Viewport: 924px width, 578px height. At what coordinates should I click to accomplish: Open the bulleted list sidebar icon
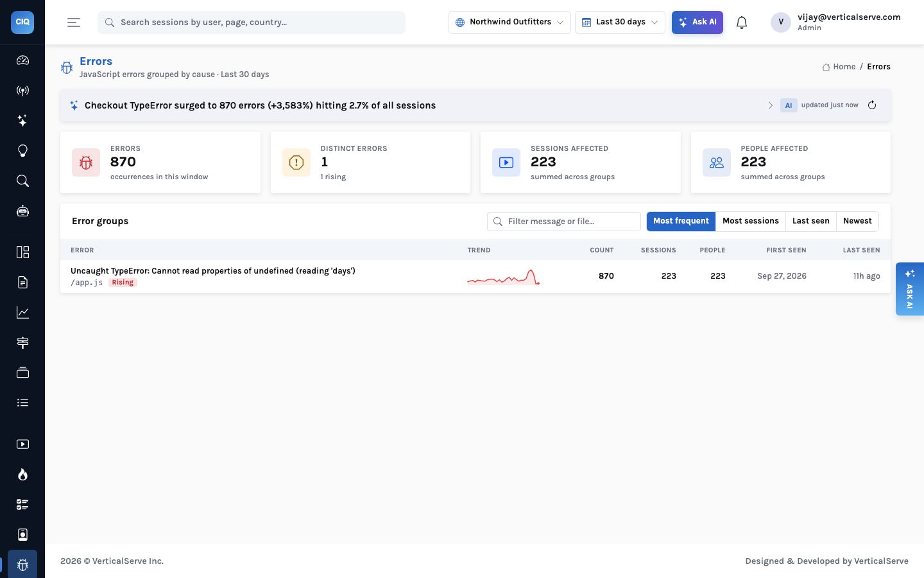[x=22, y=403]
